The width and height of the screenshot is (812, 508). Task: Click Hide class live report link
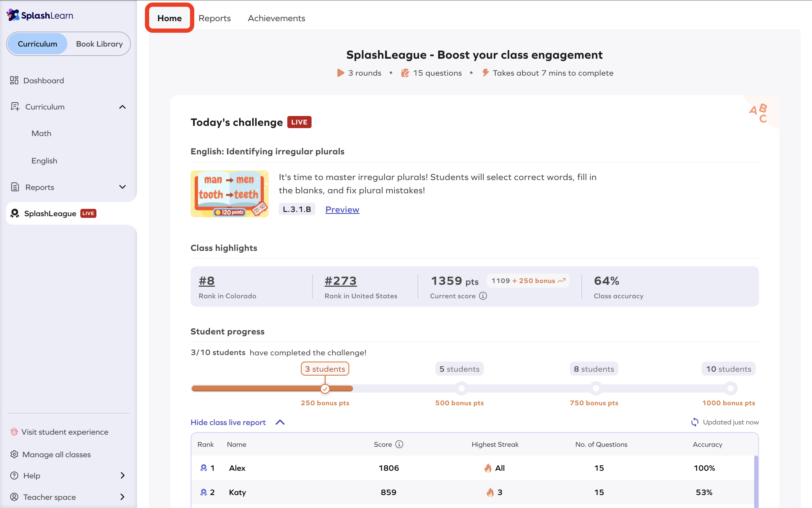click(228, 422)
